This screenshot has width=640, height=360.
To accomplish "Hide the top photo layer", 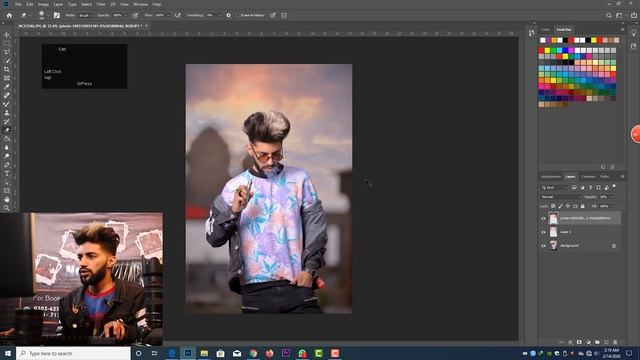I will (x=543, y=218).
